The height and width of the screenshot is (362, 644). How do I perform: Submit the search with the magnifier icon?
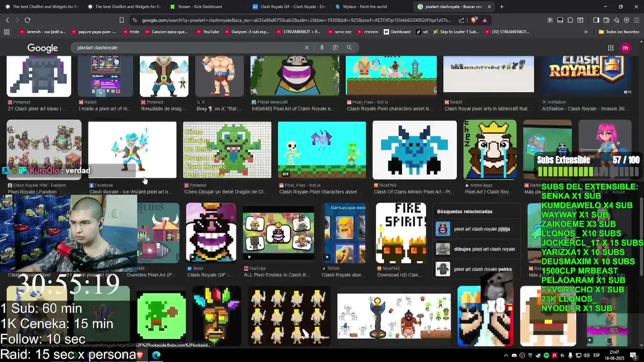pos(349,48)
